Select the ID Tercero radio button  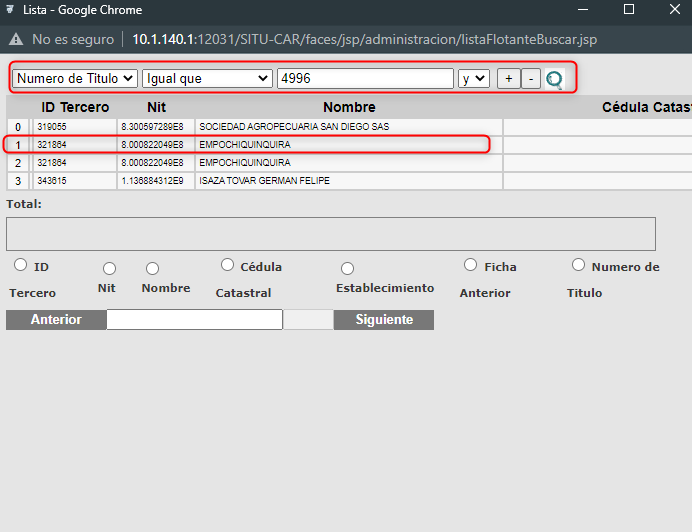pyautogui.click(x=21, y=266)
